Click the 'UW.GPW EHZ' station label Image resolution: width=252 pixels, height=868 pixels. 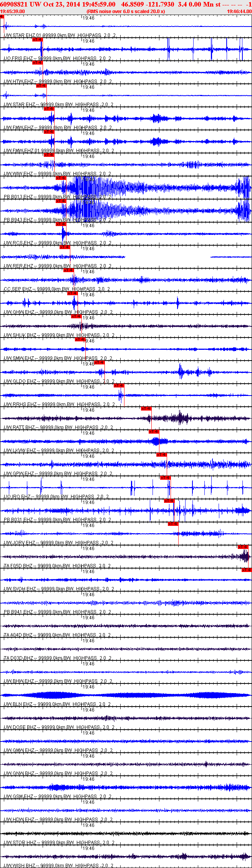pos(19,474)
